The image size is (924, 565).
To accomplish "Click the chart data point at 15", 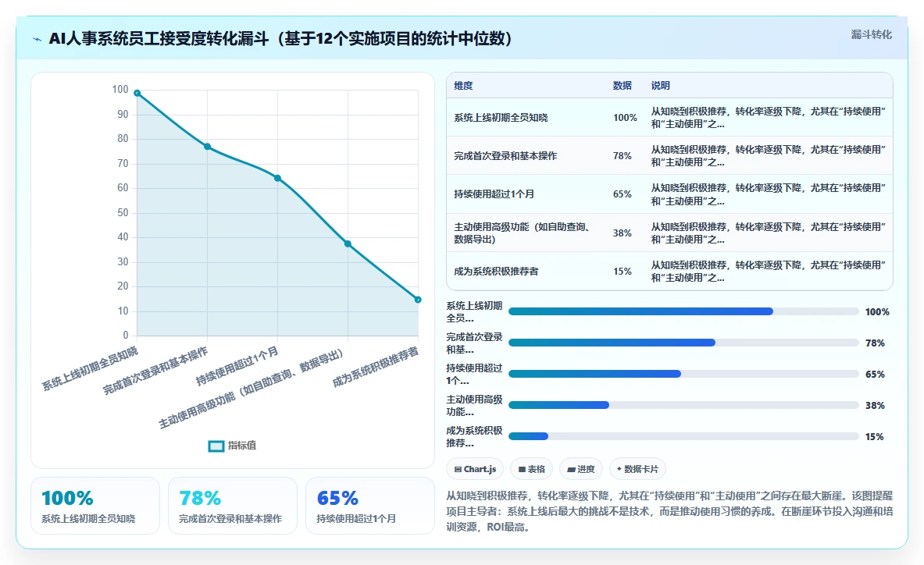I will tap(418, 300).
